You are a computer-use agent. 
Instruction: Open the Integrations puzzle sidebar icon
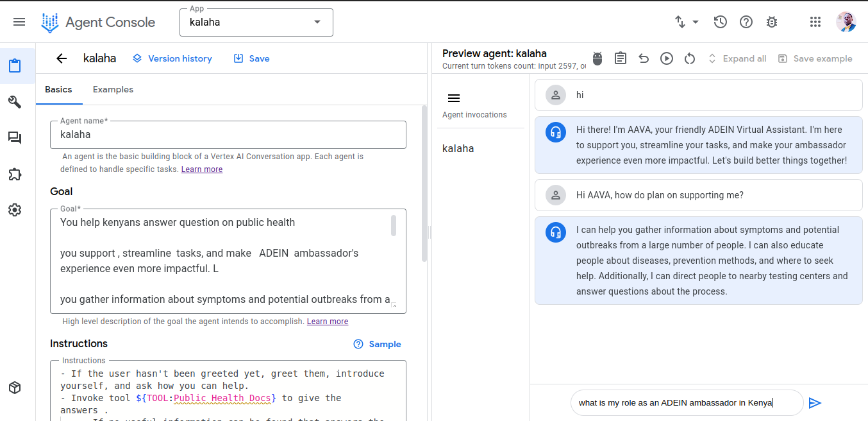tap(15, 174)
